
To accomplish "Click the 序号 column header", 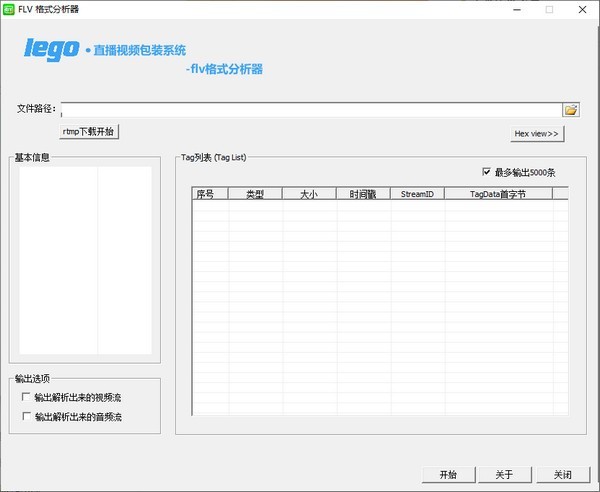I will tap(210, 194).
